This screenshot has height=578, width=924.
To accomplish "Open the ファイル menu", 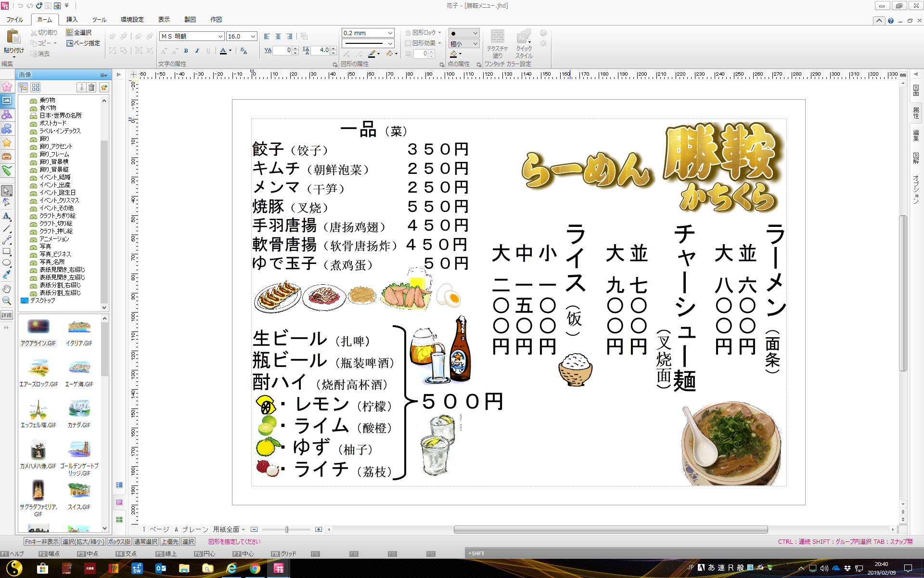I will click(x=14, y=19).
